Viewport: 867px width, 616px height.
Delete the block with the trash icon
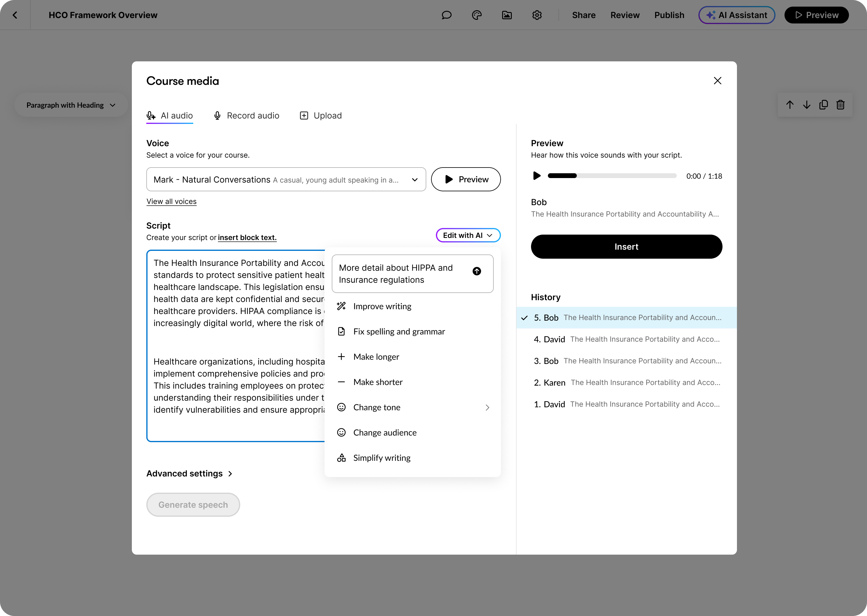pos(841,105)
